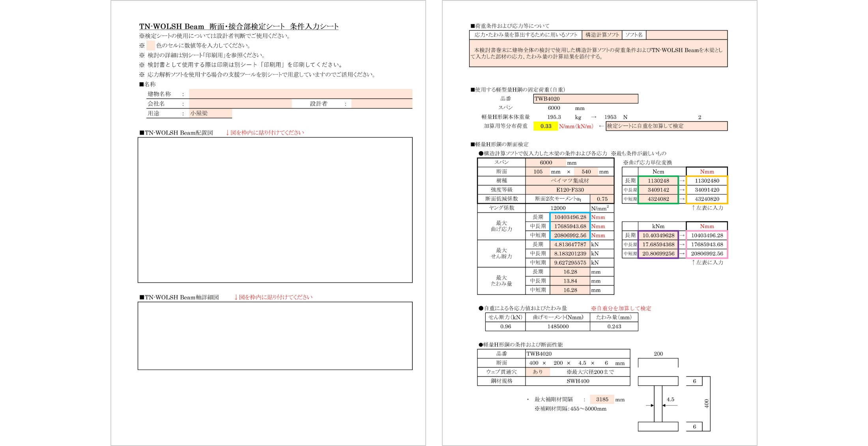This screenshot has width=868, height=446.
Task: Click the self-weight moment value 1485000
Action: click(558, 326)
